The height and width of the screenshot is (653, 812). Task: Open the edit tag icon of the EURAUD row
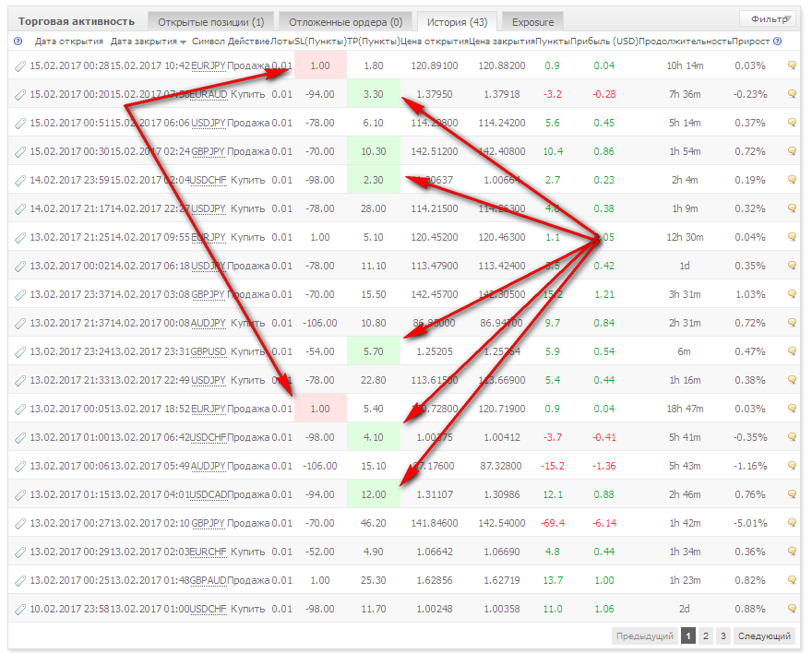20,94
